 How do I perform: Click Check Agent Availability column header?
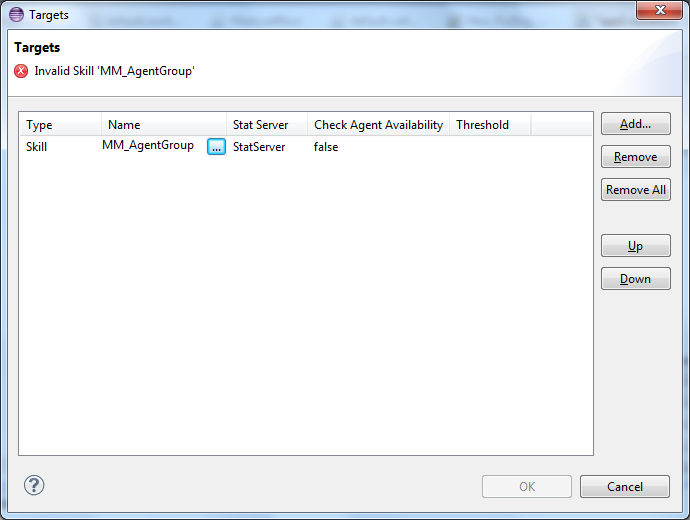[x=378, y=125]
